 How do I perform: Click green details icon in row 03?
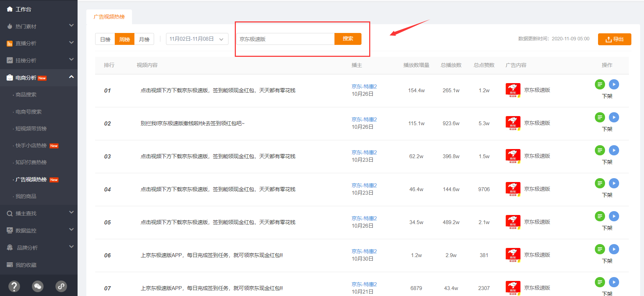pos(600,150)
